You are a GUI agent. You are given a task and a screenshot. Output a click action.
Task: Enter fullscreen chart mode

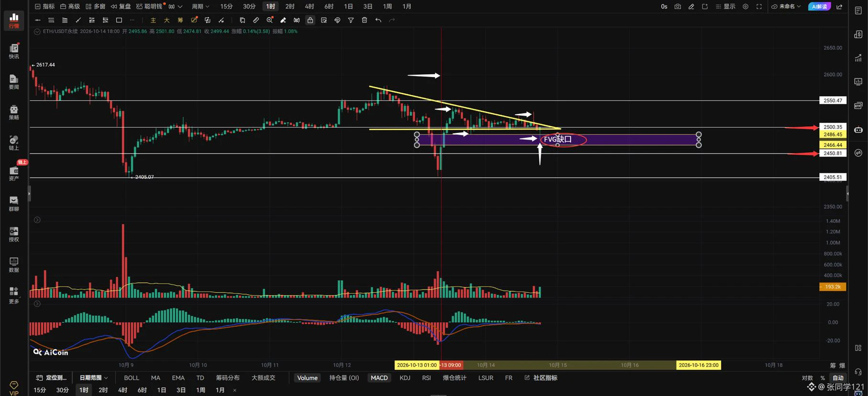[x=759, y=7]
